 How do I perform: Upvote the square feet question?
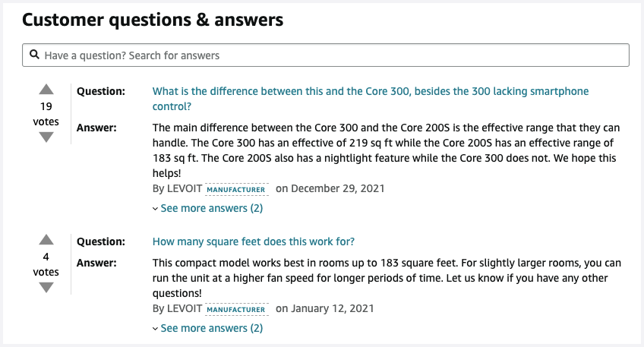coord(46,240)
